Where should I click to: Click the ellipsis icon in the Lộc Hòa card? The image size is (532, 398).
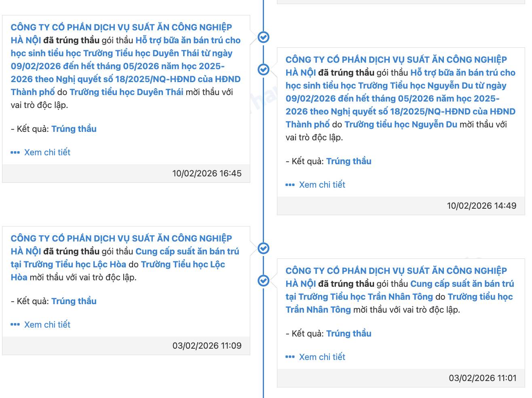15,325
